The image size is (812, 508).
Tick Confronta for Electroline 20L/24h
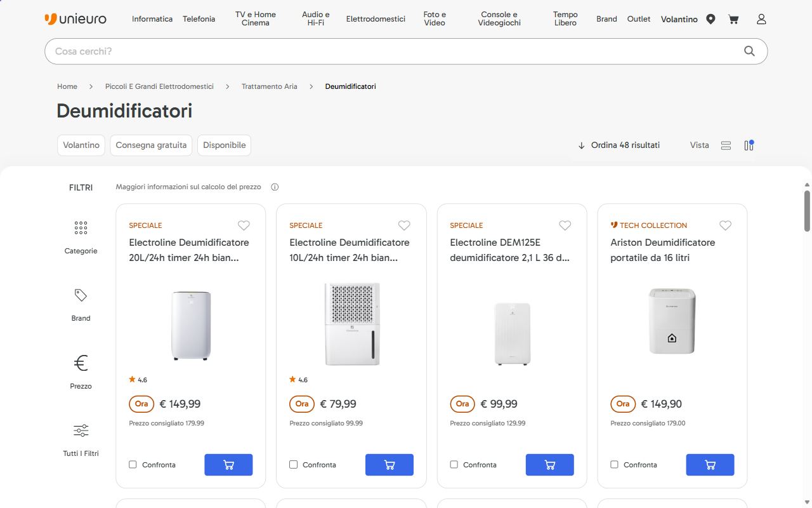coord(133,465)
